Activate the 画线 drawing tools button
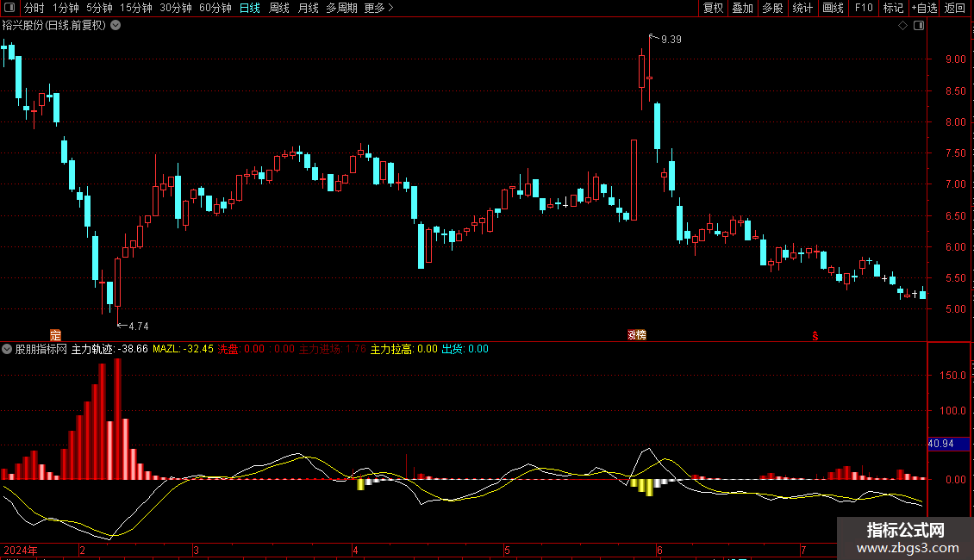 pyautogui.click(x=833, y=8)
